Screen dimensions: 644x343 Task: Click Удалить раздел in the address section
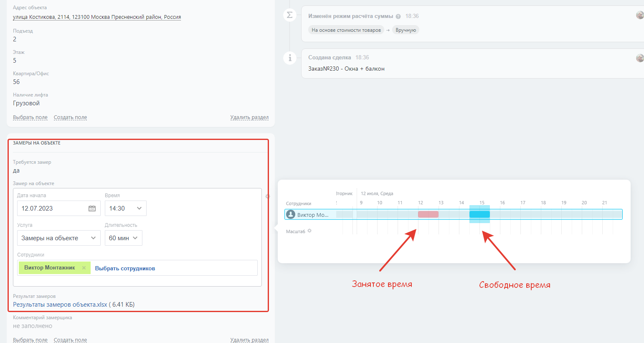click(249, 117)
